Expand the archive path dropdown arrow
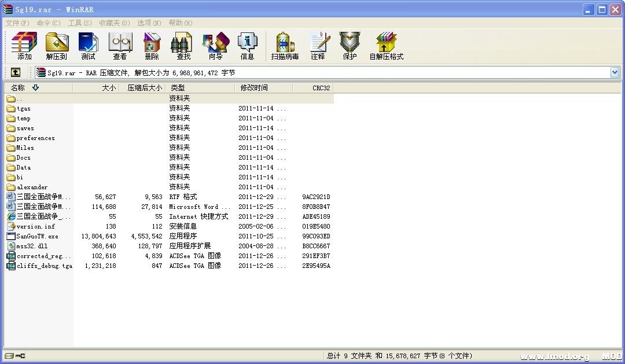 615,72
